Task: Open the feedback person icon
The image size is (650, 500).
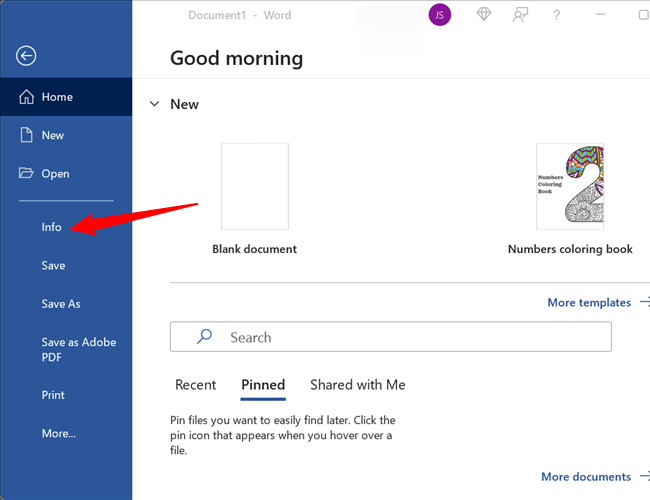Action: pyautogui.click(x=520, y=15)
